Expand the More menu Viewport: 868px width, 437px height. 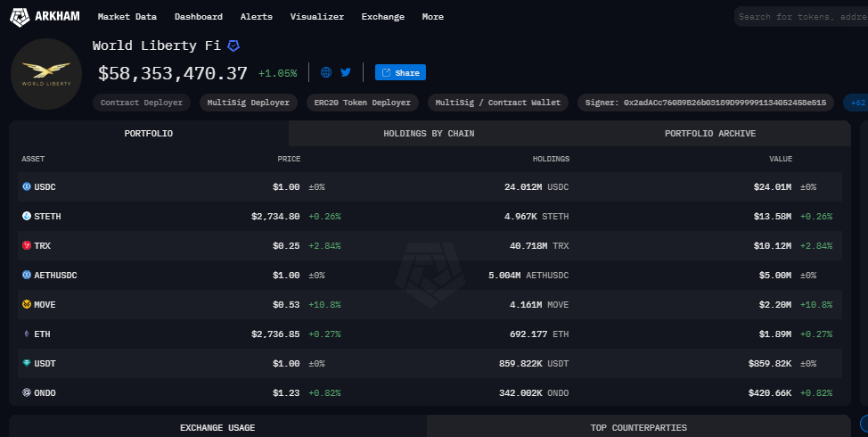pyautogui.click(x=433, y=17)
